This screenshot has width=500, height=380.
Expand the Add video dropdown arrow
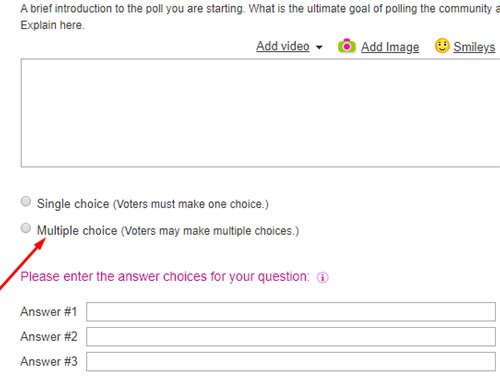tap(319, 47)
